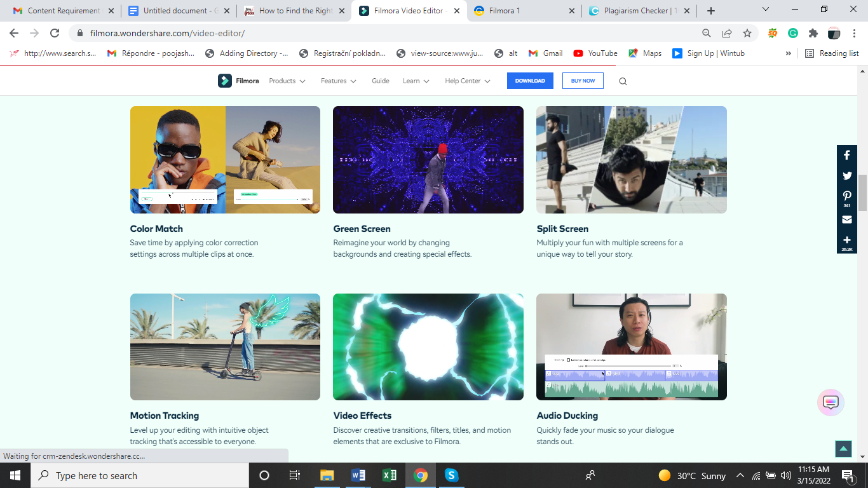Open the notification center icon
This screenshot has width=868, height=488.
click(847, 475)
